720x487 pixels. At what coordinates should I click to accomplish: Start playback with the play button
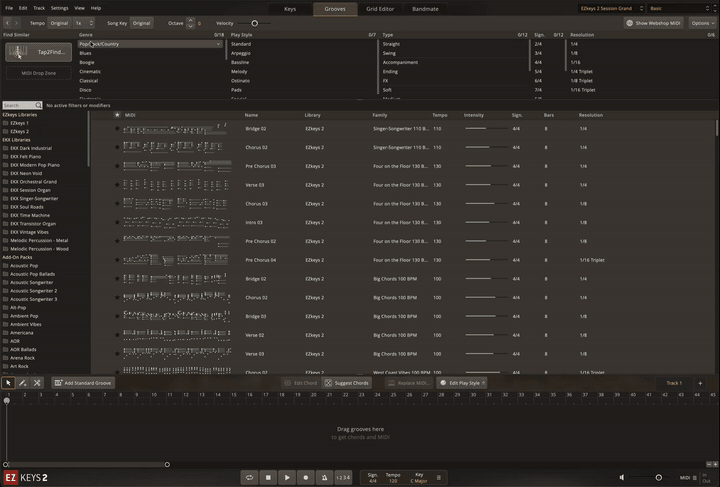click(287, 477)
